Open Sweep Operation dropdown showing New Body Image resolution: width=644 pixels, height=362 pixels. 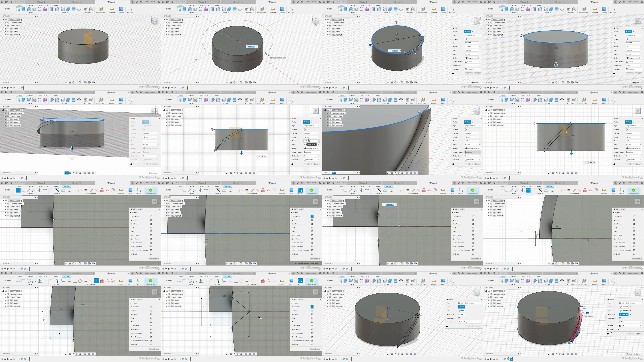[x=469, y=322]
